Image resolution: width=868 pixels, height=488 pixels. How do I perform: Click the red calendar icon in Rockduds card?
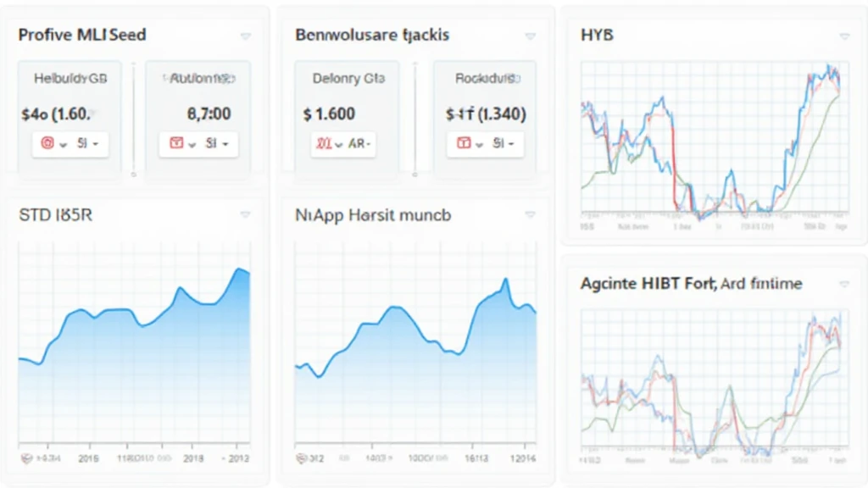(464, 143)
